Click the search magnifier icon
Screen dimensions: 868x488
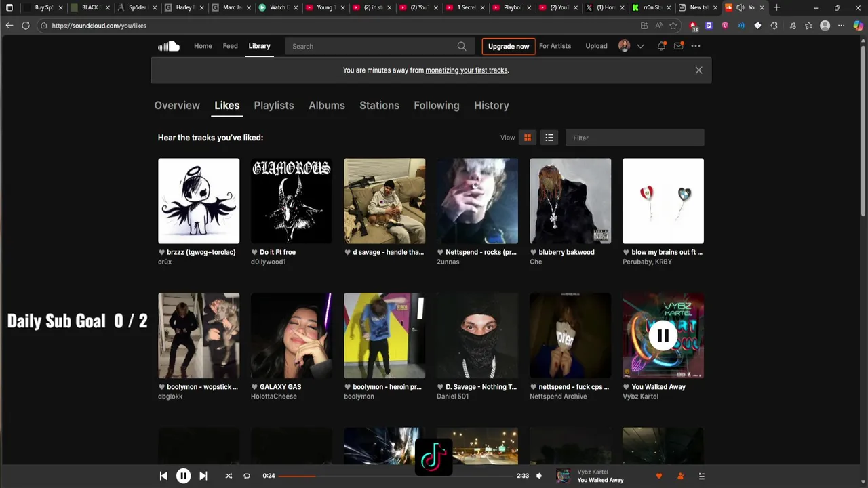pyautogui.click(x=462, y=46)
